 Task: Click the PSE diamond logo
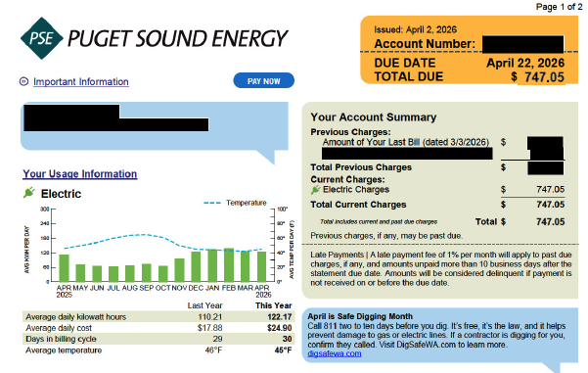pos(42,38)
